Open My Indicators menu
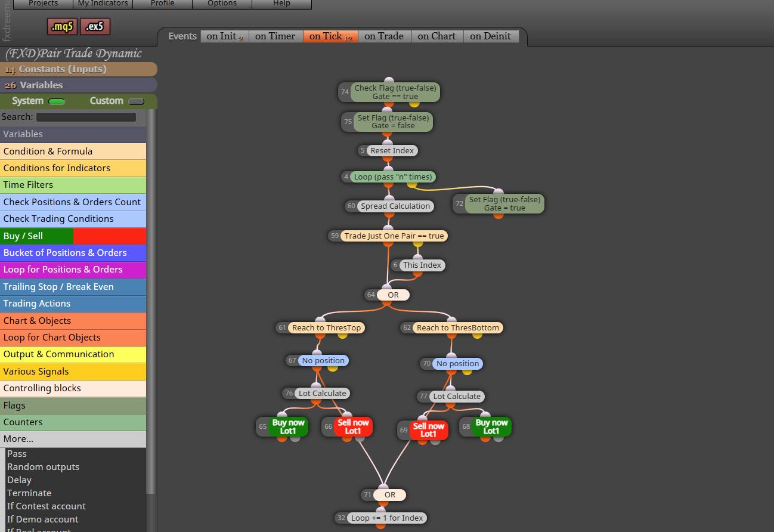 point(103,4)
